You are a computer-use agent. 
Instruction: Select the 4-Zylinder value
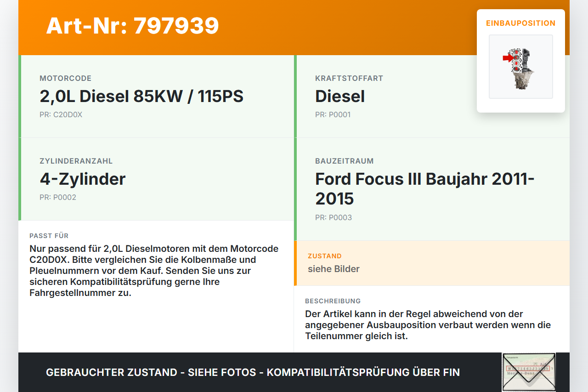83,179
